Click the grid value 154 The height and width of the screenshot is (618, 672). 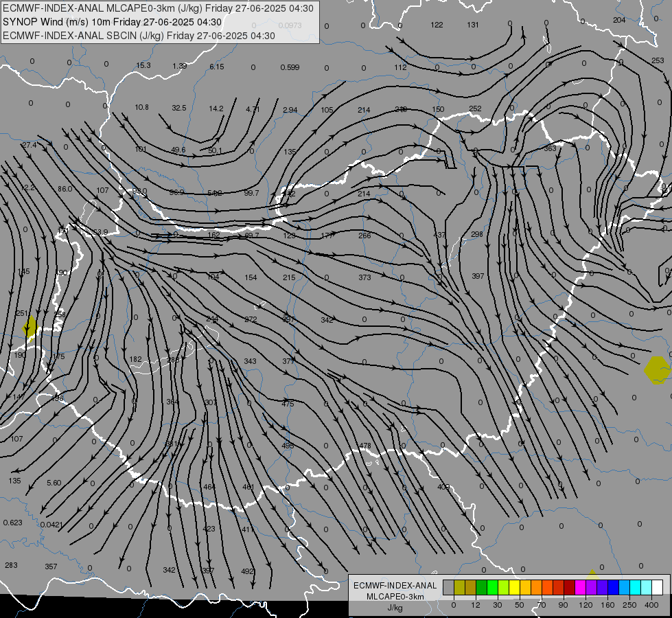251,277
